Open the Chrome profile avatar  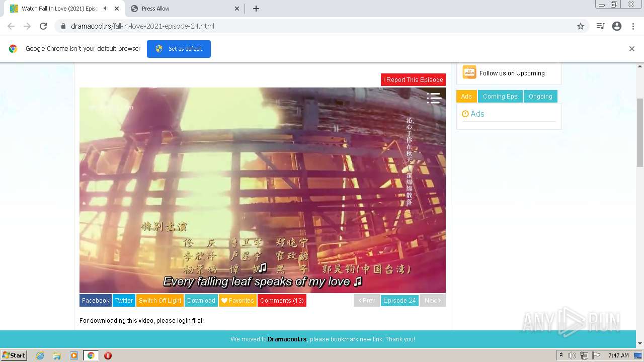click(617, 26)
